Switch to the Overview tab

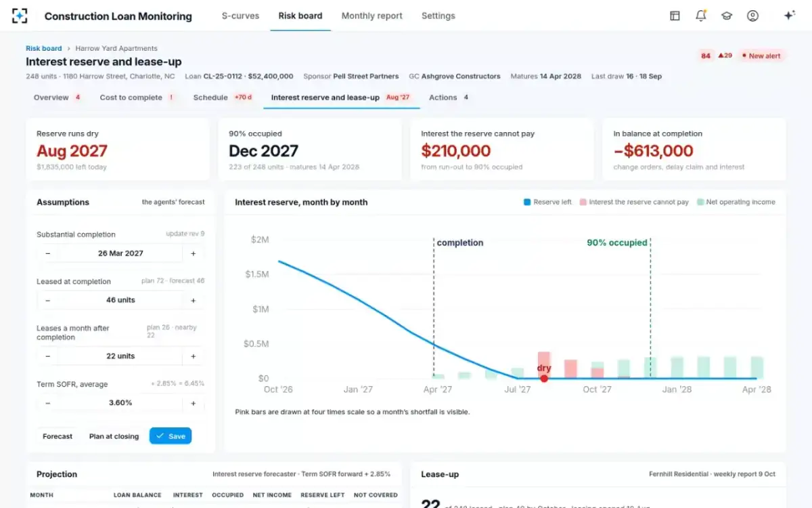coord(58,98)
